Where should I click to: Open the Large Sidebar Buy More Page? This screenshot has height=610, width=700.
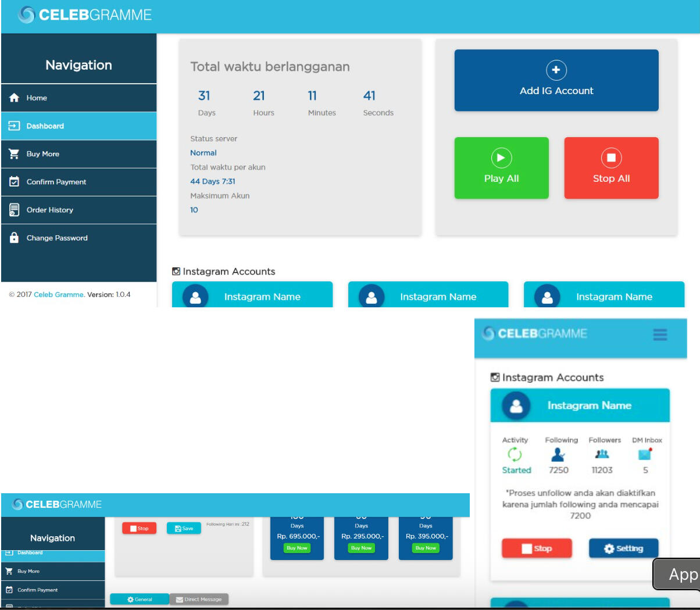point(42,154)
